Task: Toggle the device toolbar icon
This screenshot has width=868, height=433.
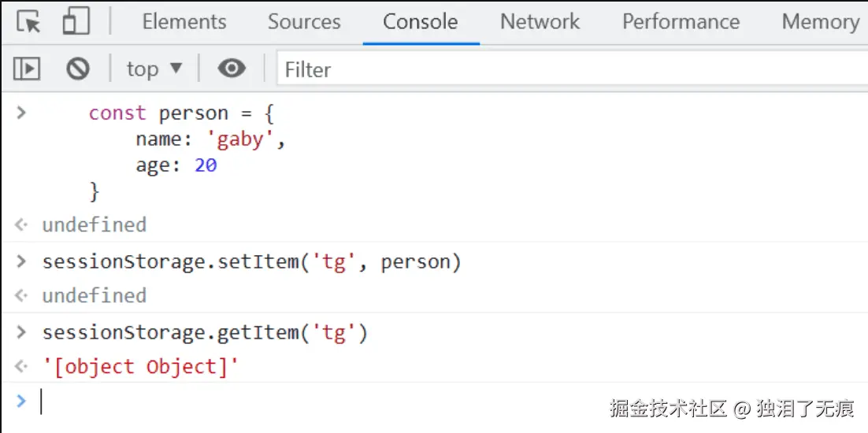Action: click(76, 22)
